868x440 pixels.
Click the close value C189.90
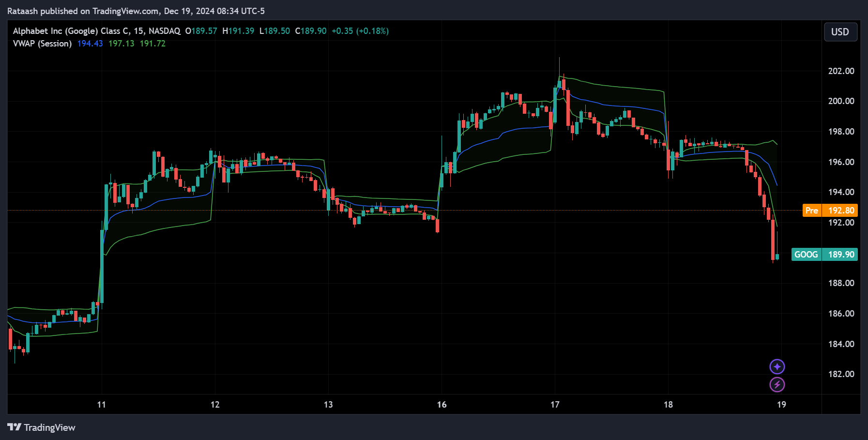[311, 31]
